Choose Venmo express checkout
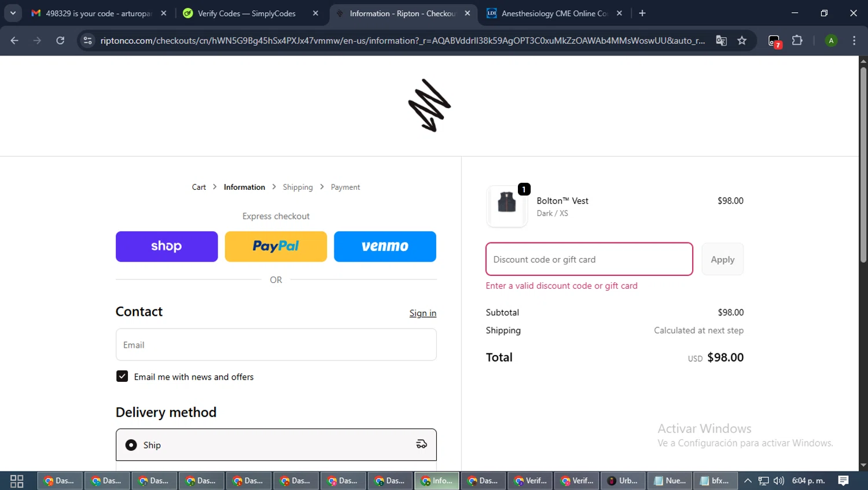The width and height of the screenshot is (868, 490). [385, 246]
